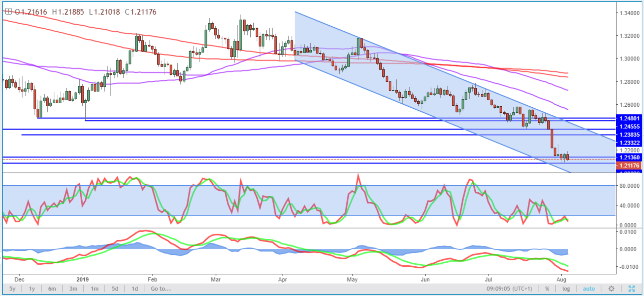Toggle percent scale (%)
Viewport: 644px width, 296px height.
coord(547,289)
